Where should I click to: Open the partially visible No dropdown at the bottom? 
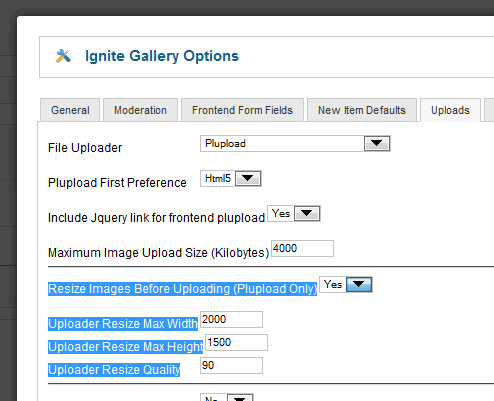(x=240, y=397)
